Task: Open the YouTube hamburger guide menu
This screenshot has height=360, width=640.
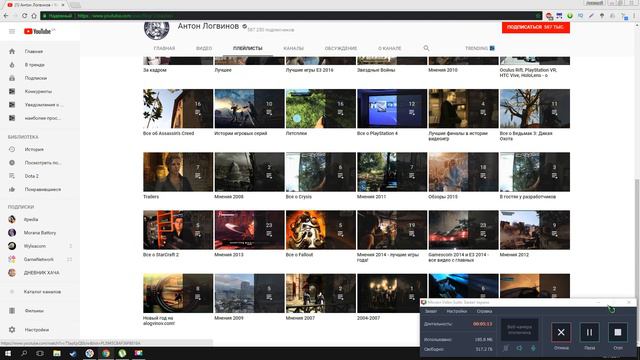Action: 12,31
